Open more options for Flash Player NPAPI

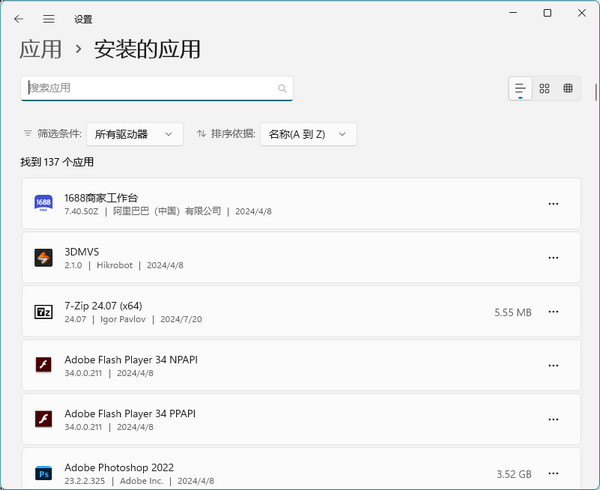click(x=553, y=366)
